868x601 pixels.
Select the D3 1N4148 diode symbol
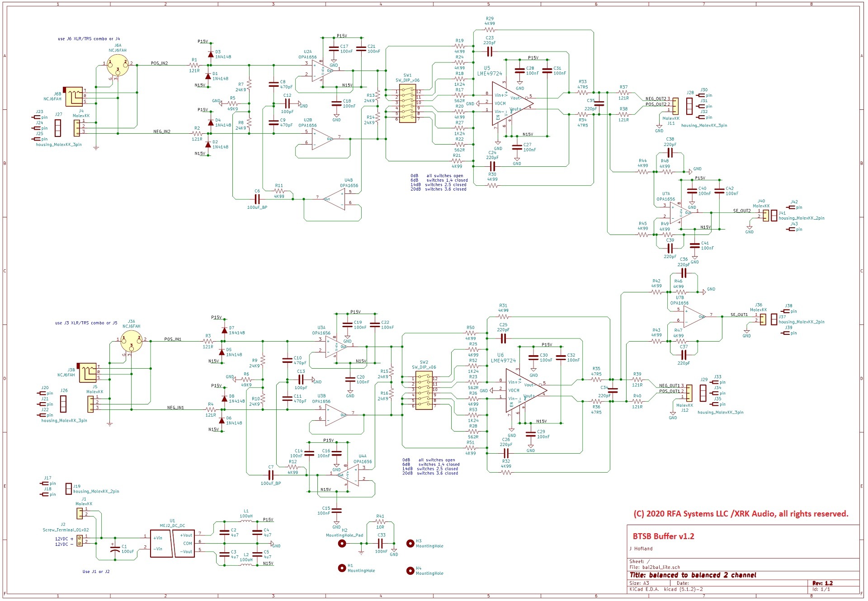(x=211, y=54)
